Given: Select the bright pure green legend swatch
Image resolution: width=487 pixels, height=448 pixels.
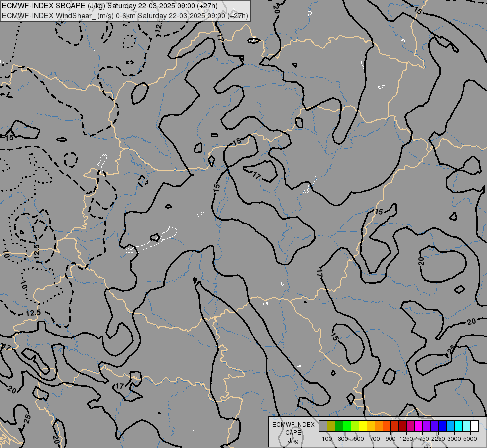Looking at the screenshot, I should [347, 426].
